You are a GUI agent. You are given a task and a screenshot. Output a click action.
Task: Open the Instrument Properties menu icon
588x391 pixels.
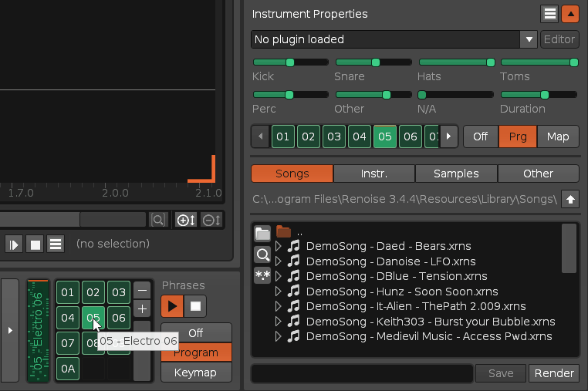[549, 14]
